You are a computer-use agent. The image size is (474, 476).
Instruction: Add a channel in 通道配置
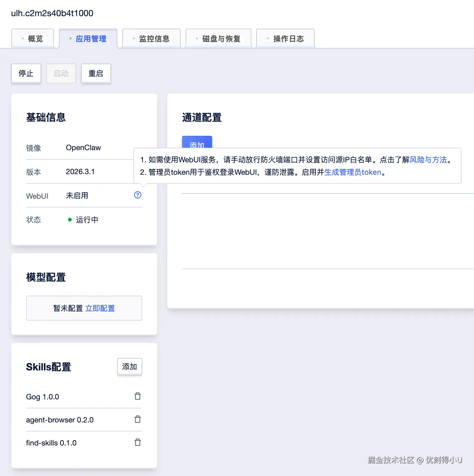(x=197, y=142)
